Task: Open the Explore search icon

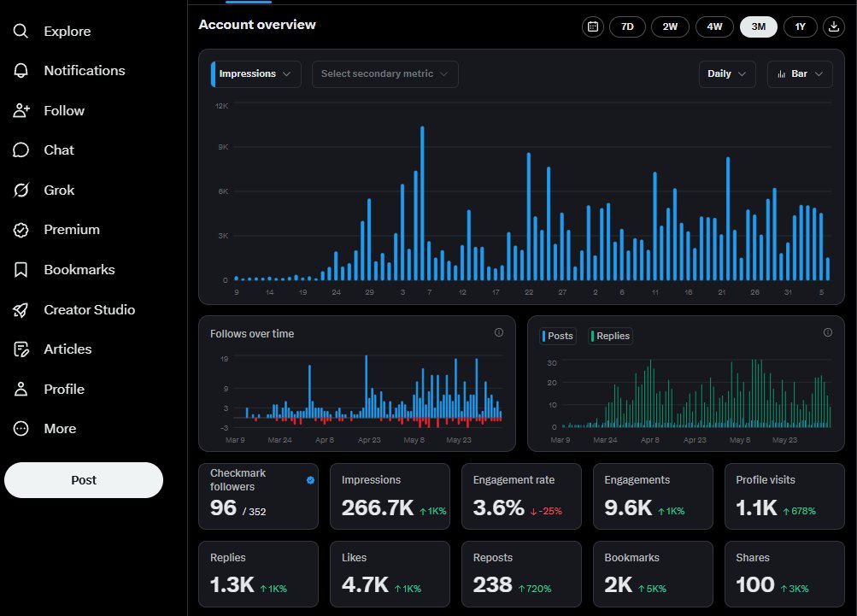Action: 21,31
